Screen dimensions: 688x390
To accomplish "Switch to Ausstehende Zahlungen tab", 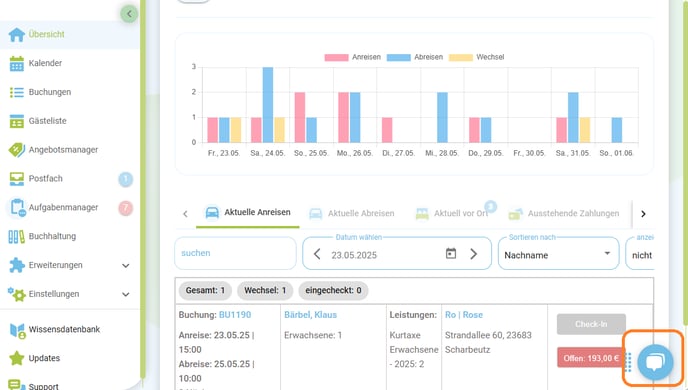I will tap(564, 214).
